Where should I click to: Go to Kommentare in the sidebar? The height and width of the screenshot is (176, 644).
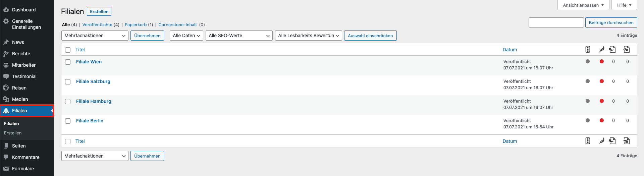(25, 157)
